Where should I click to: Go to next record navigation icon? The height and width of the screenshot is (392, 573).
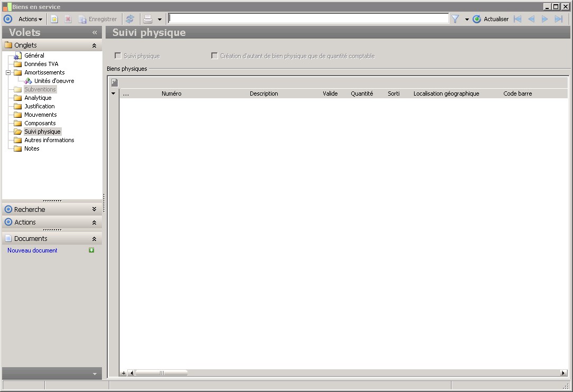click(545, 19)
